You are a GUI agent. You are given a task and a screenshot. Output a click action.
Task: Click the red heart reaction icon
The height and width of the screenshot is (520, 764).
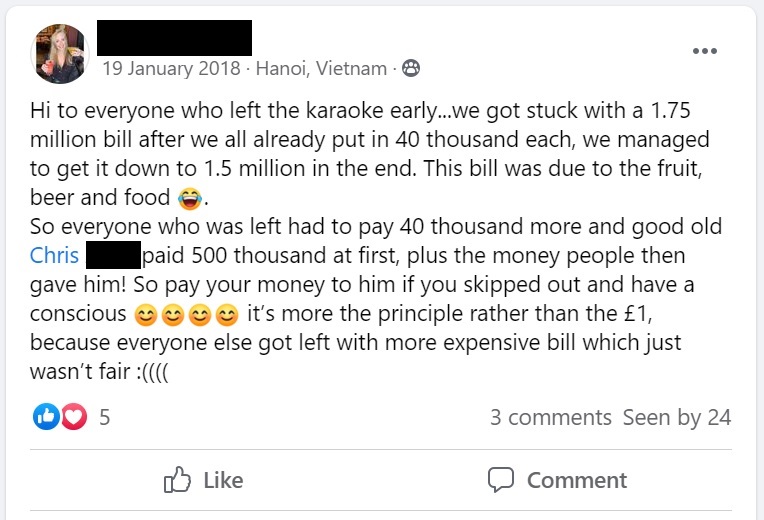73,417
